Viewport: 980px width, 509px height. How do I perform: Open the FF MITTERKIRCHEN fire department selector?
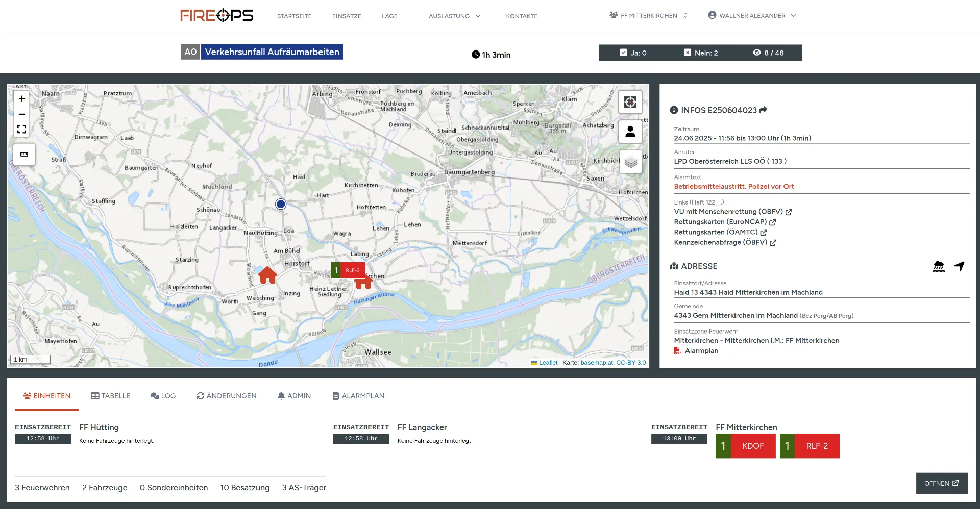coord(649,16)
